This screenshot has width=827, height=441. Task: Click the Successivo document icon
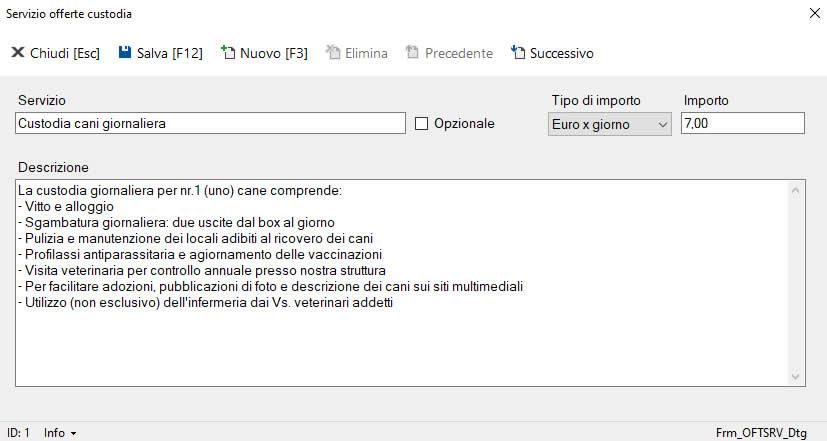click(x=517, y=53)
